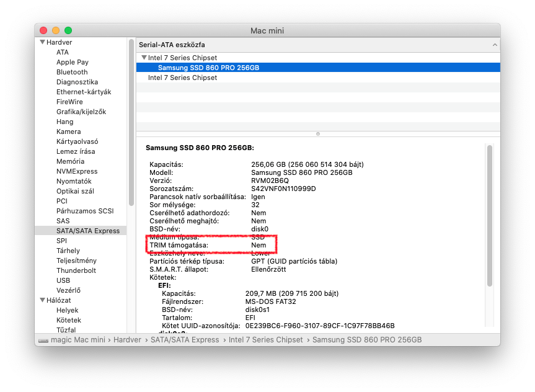535x392 pixels.
Task: Open Párhuzamos SCSI sidebar entry
Action: click(85, 211)
